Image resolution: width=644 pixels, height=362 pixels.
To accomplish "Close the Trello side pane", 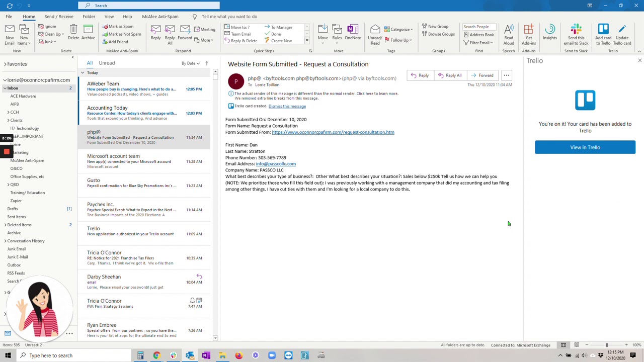I will click(639, 60).
